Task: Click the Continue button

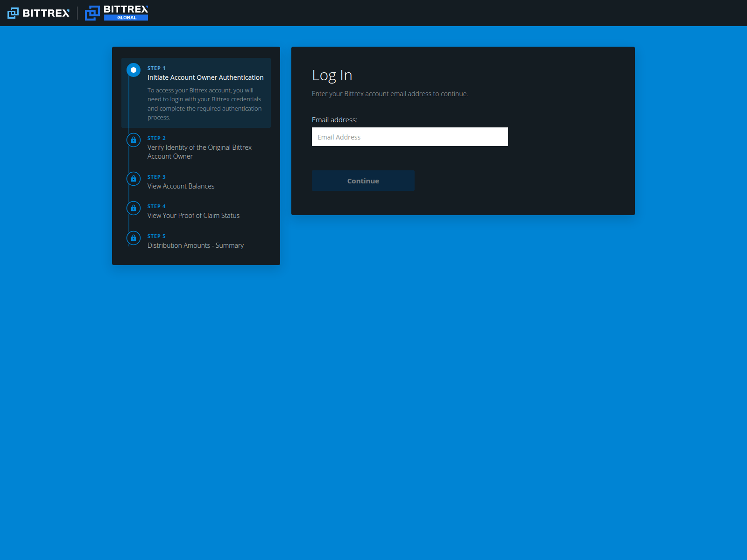Action: tap(363, 181)
